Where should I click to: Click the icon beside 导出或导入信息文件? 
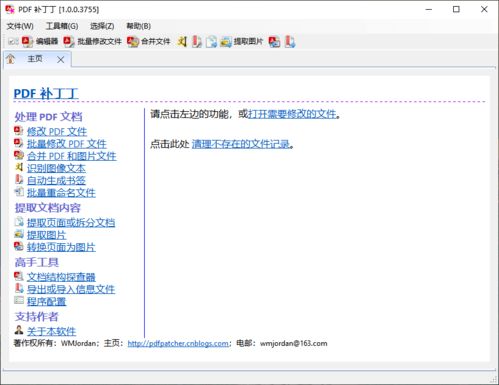pos(19,288)
